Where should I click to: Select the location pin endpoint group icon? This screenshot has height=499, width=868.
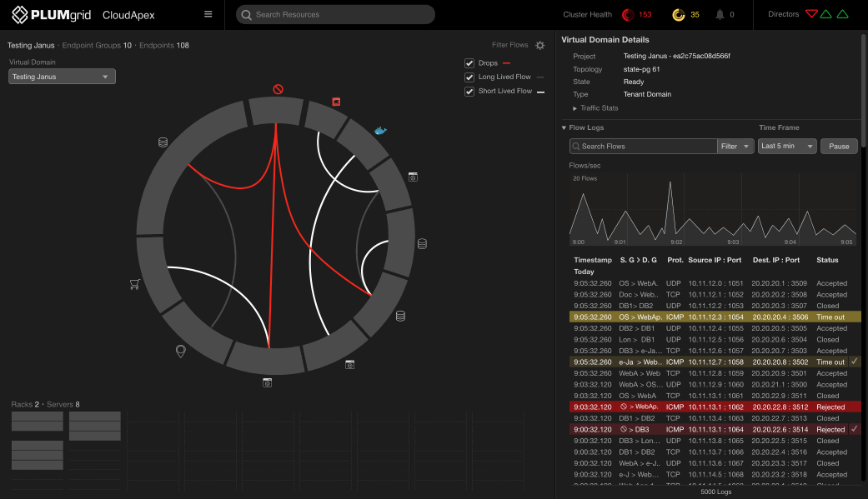point(180,351)
